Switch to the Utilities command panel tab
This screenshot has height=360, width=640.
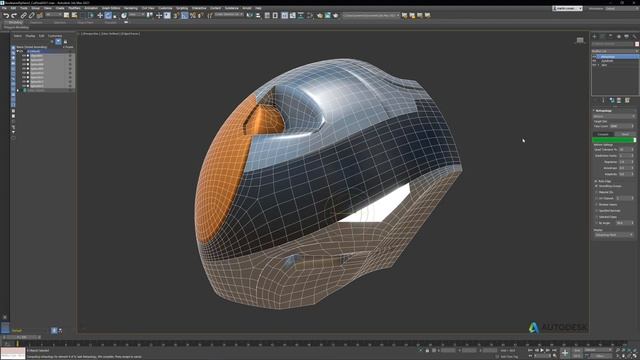coord(635,36)
